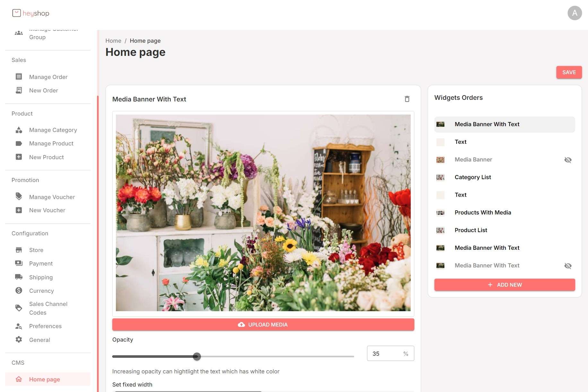Go to Manage Product page
The width and height of the screenshot is (588, 392).
[x=51, y=144]
